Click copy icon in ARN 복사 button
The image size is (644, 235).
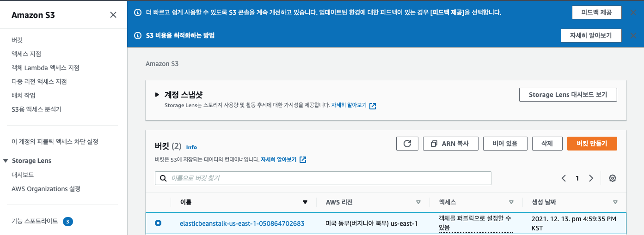(434, 144)
